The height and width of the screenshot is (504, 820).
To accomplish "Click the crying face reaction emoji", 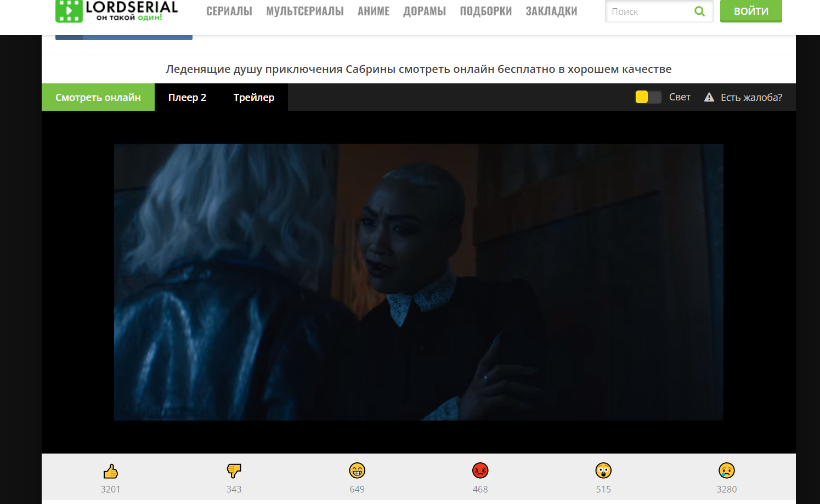I will [727, 471].
